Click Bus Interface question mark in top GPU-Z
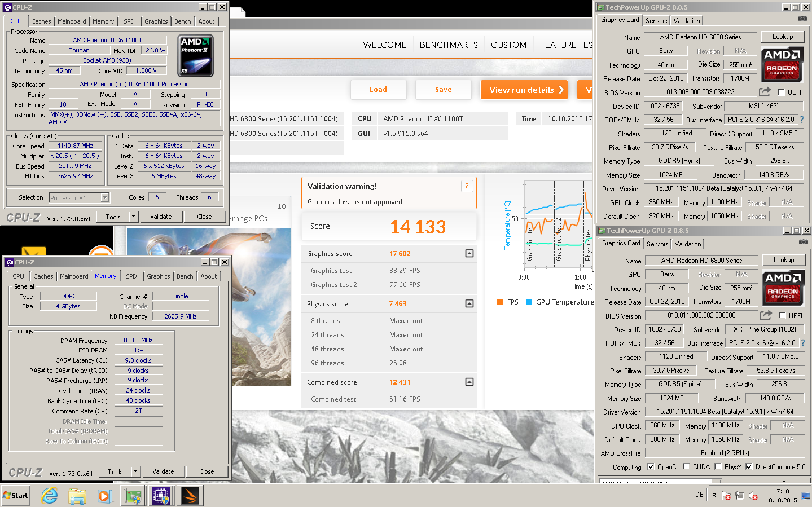Screen dimensions: 812x507 coord(802,120)
